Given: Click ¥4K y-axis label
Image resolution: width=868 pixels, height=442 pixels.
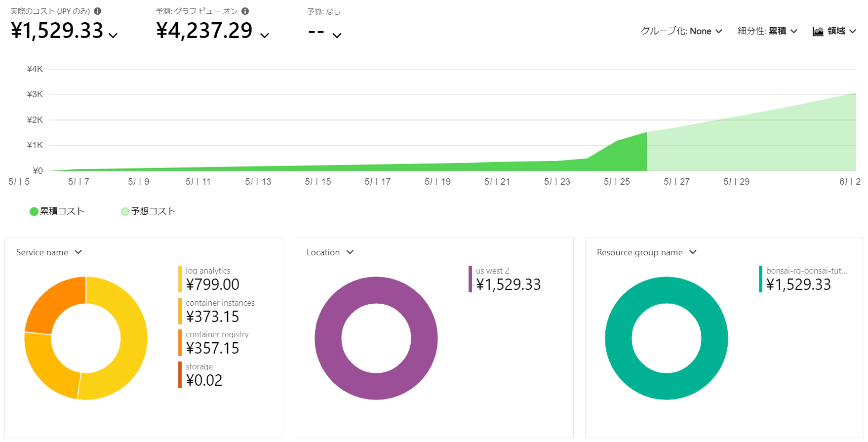Looking at the screenshot, I should click(35, 69).
